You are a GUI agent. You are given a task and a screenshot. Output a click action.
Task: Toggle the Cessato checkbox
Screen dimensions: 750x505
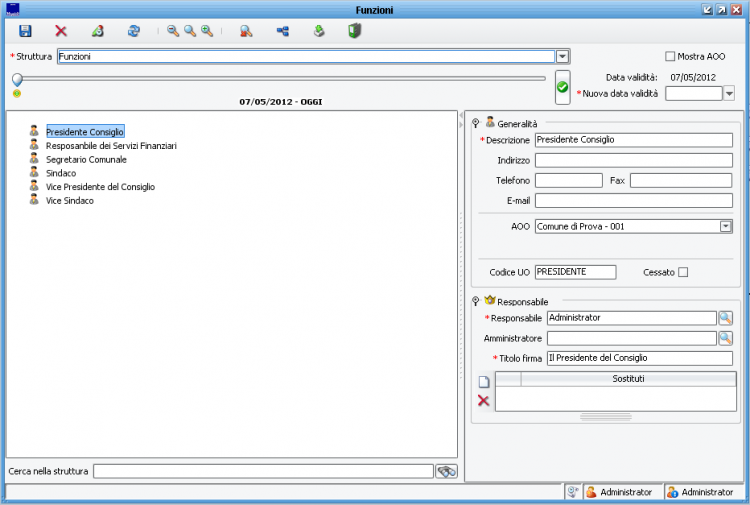[x=683, y=272]
